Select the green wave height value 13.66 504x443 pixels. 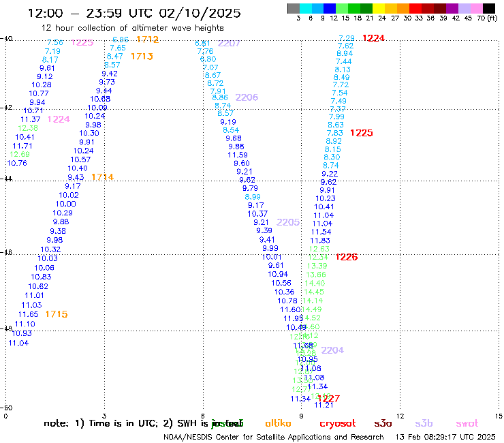[316, 275]
